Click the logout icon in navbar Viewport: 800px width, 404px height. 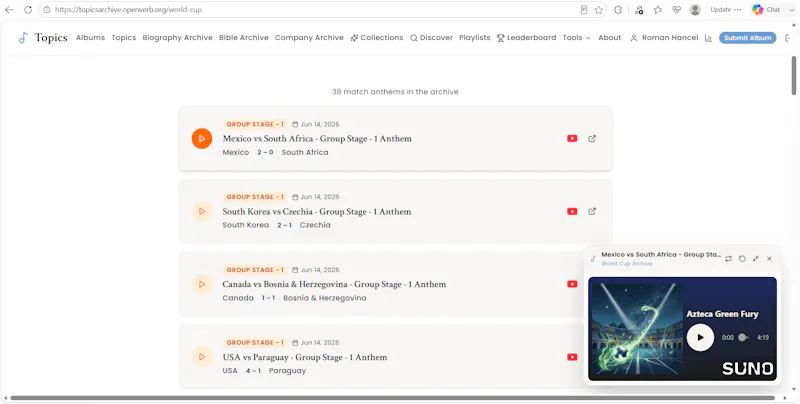(787, 38)
